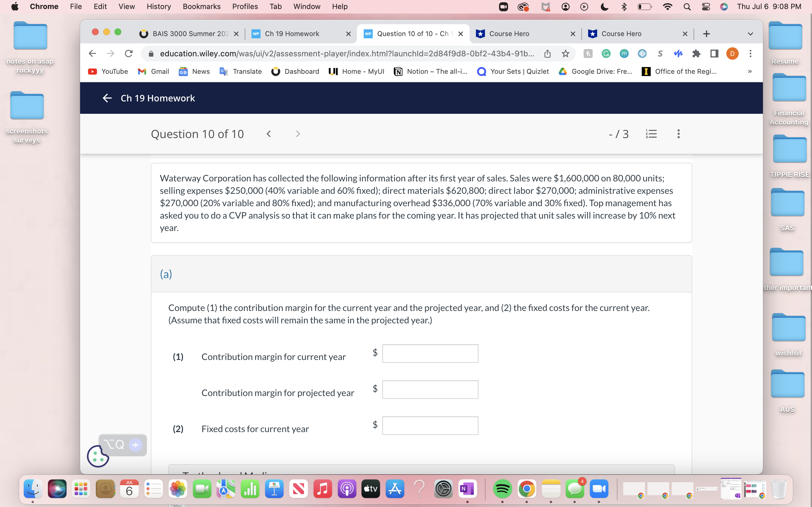Open the Chrome Extensions puzzle icon
The image size is (812, 507).
696,54
